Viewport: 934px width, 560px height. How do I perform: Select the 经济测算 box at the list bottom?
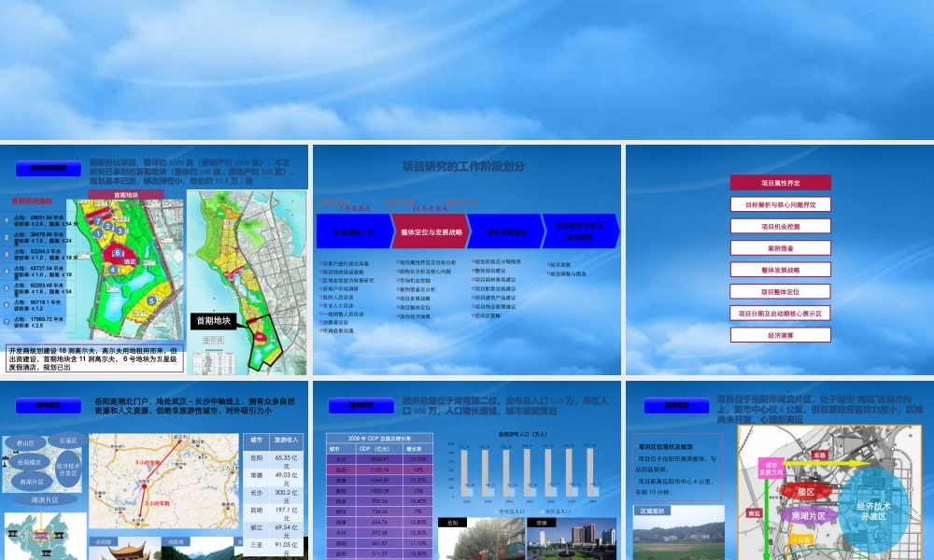[x=780, y=335]
